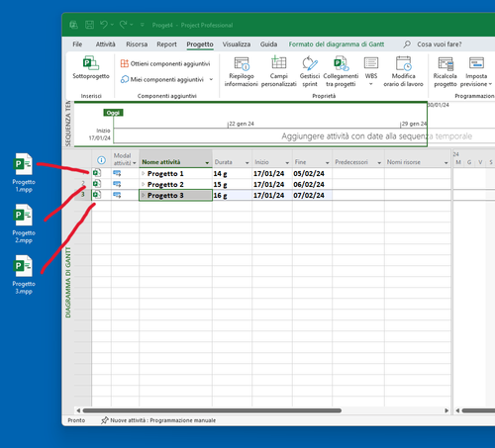Expand the Progetto 1 subproject row
The height and width of the screenshot is (448, 495).
tap(143, 173)
